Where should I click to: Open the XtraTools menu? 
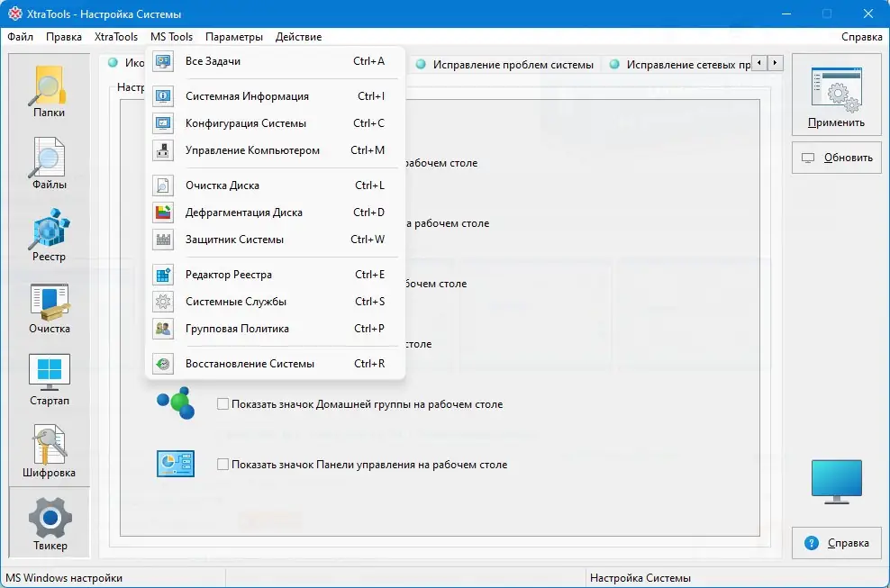tap(116, 37)
